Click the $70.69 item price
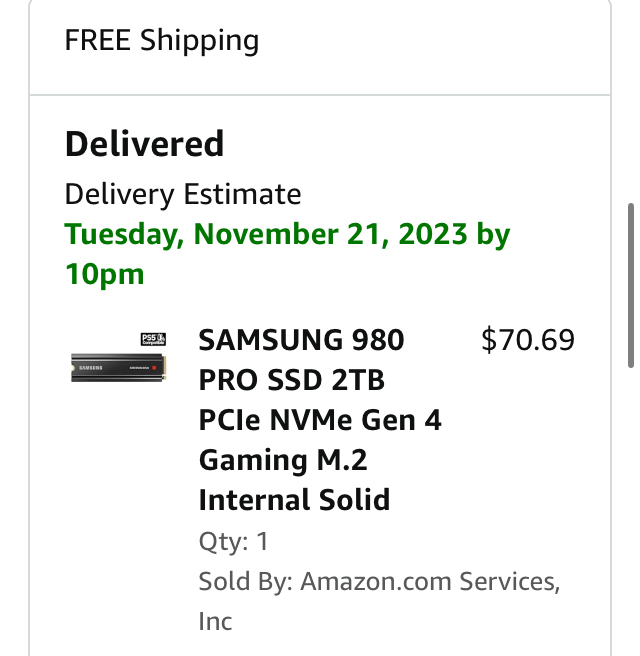Viewport: 640px width, 656px height. [x=528, y=340]
